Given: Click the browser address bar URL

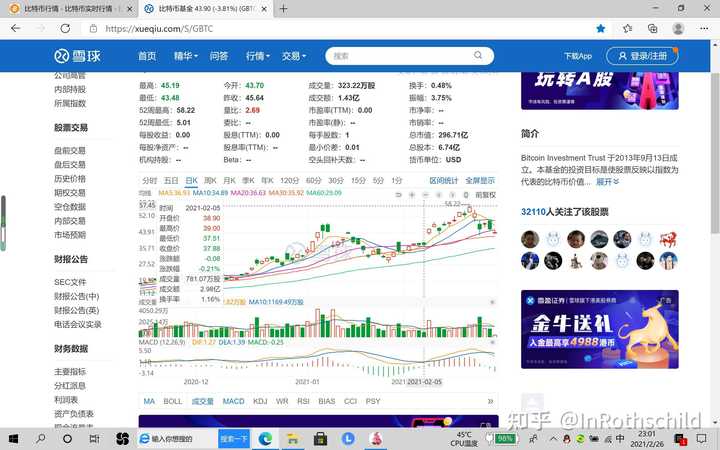Looking at the screenshot, I should tap(159, 28).
